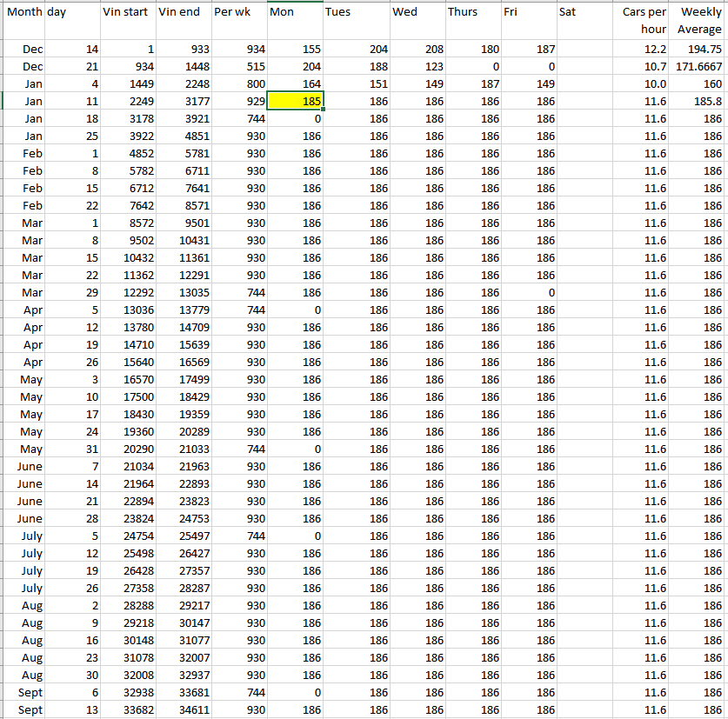Image resolution: width=728 pixels, height=719 pixels.
Task: Select the cars per hour value 12.2
Action: 643,50
